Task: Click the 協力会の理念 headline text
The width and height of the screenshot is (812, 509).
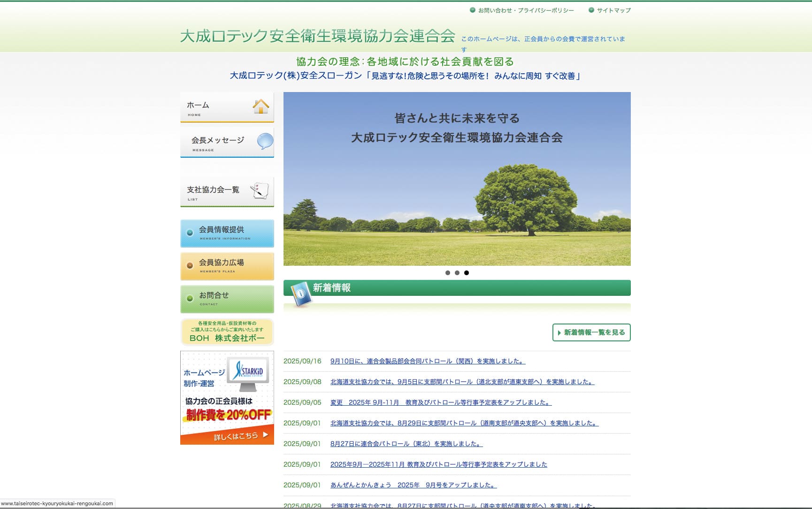Action: click(x=406, y=62)
